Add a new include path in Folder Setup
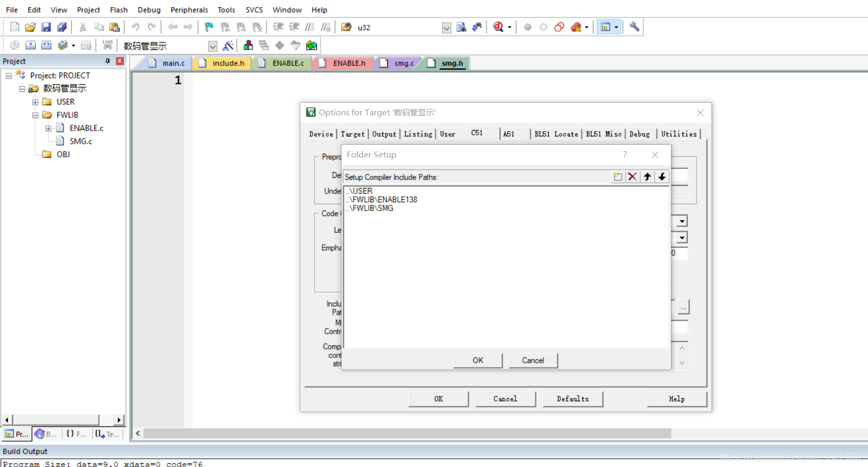868x467 pixels. (x=618, y=177)
